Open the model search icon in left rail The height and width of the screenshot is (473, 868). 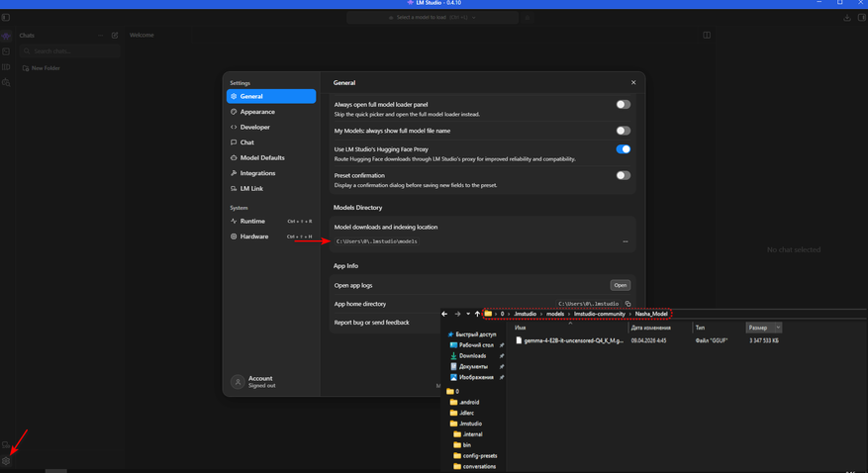point(6,82)
